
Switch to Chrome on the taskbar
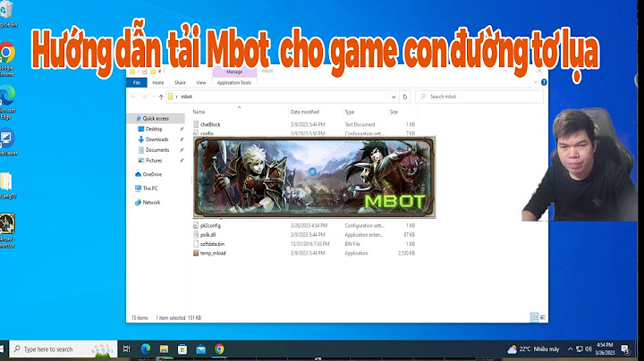(x=219, y=349)
